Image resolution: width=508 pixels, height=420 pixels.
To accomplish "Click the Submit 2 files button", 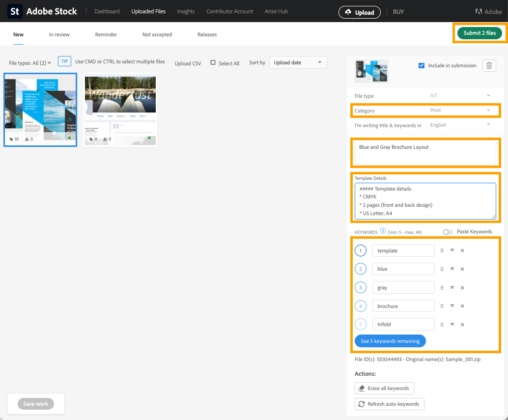I will pos(480,33).
